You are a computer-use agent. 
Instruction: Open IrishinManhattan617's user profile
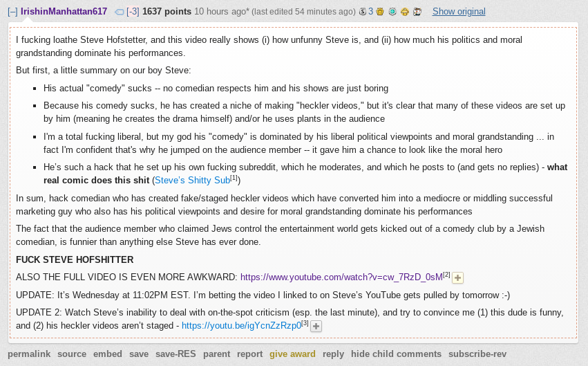tap(64, 12)
